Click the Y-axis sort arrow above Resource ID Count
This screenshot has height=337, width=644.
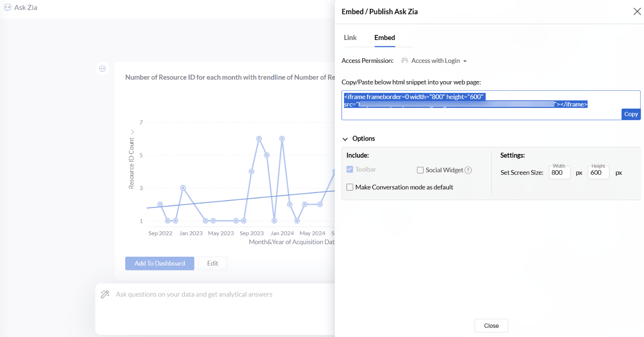coord(132,132)
